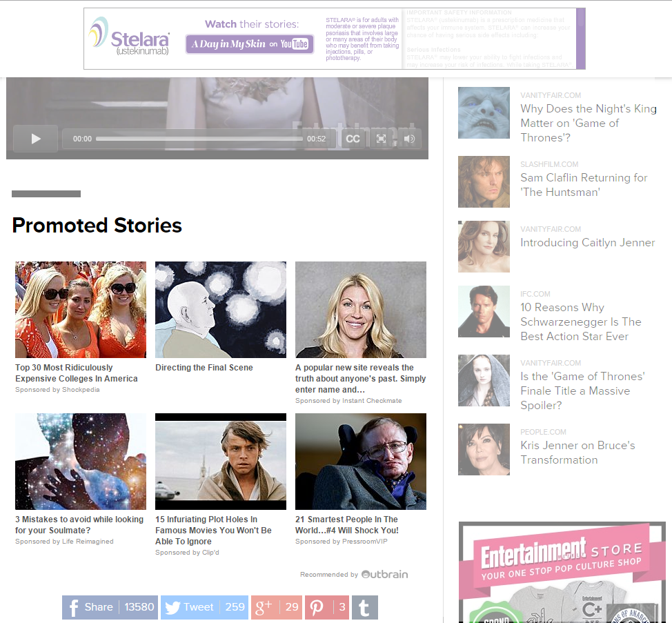Click the video progress seek bar
This screenshot has width=672, height=623.
coord(199,139)
